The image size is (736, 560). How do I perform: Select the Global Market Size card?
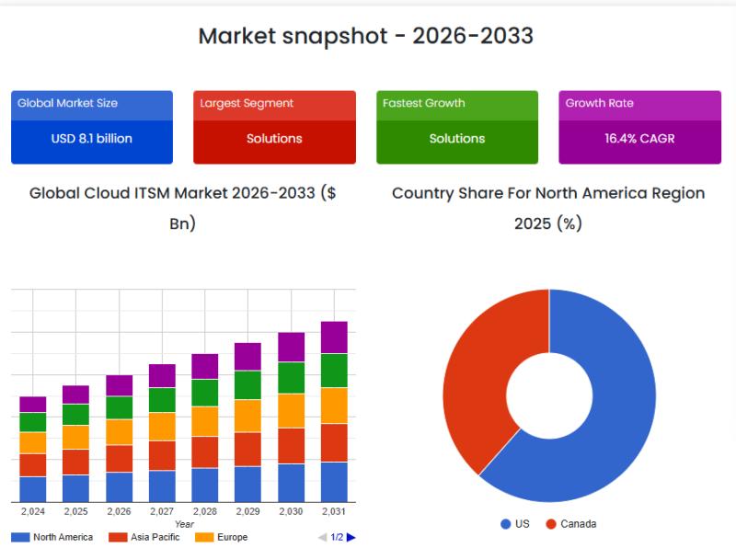point(92,127)
